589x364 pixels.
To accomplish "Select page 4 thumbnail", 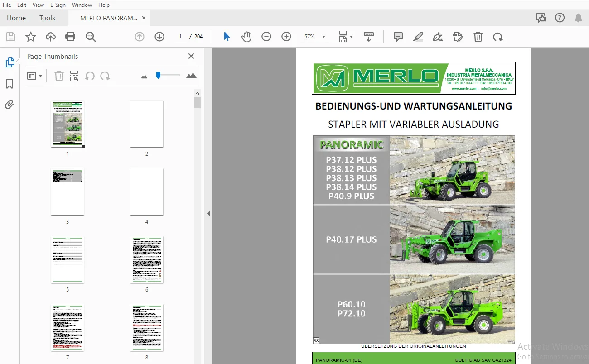I will point(147,192).
